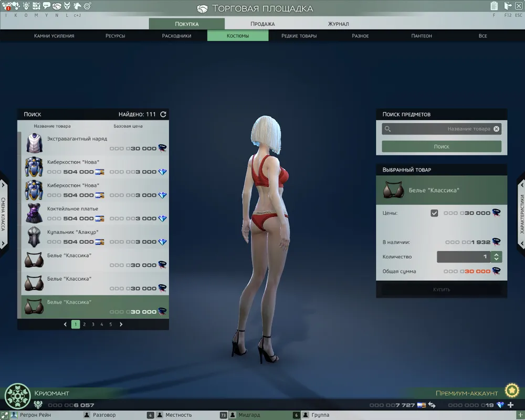Click the premium account star badge
This screenshot has width=525, height=420.
click(x=512, y=390)
